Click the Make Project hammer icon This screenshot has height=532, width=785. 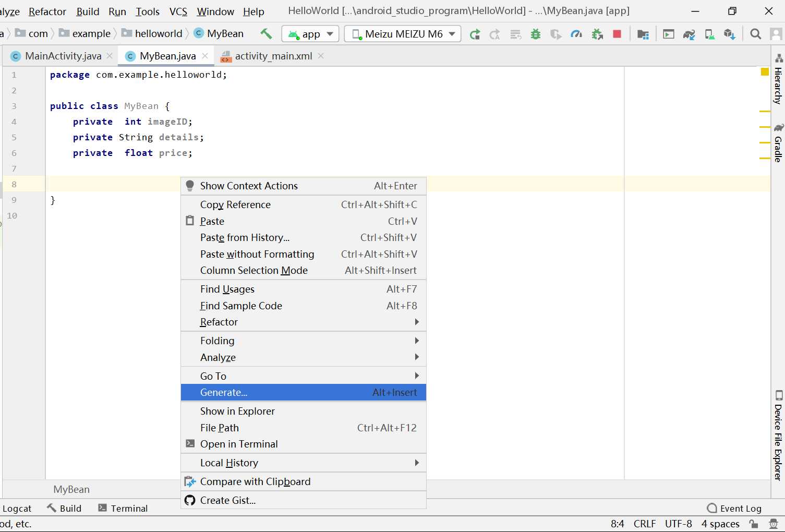click(266, 34)
